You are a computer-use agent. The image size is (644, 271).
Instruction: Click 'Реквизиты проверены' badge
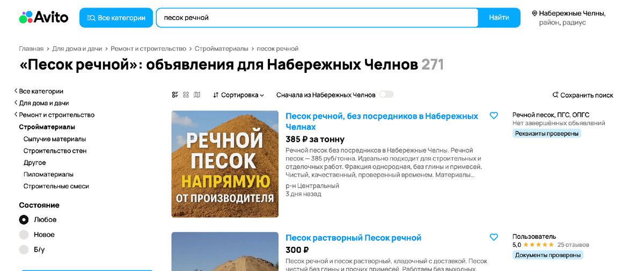click(x=547, y=134)
